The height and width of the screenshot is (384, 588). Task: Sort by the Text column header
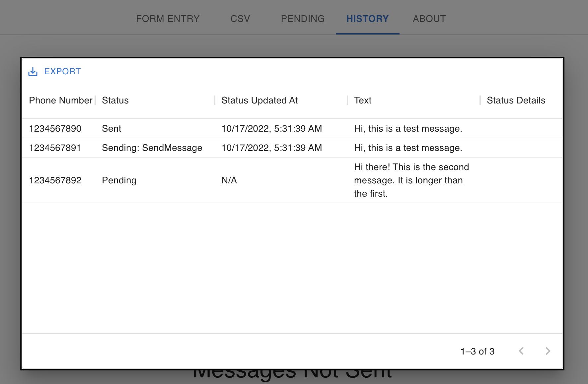point(362,100)
